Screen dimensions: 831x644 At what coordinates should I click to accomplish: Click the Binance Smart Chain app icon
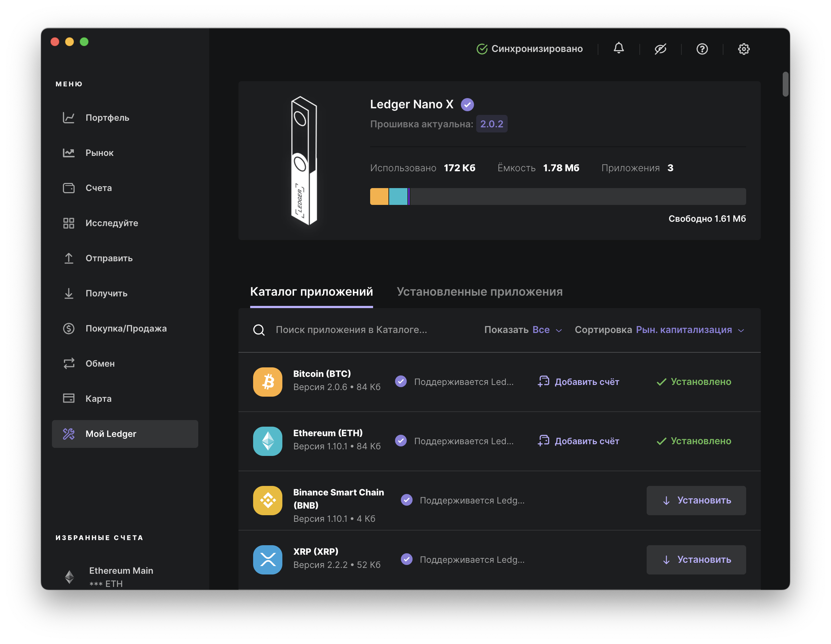[267, 500]
